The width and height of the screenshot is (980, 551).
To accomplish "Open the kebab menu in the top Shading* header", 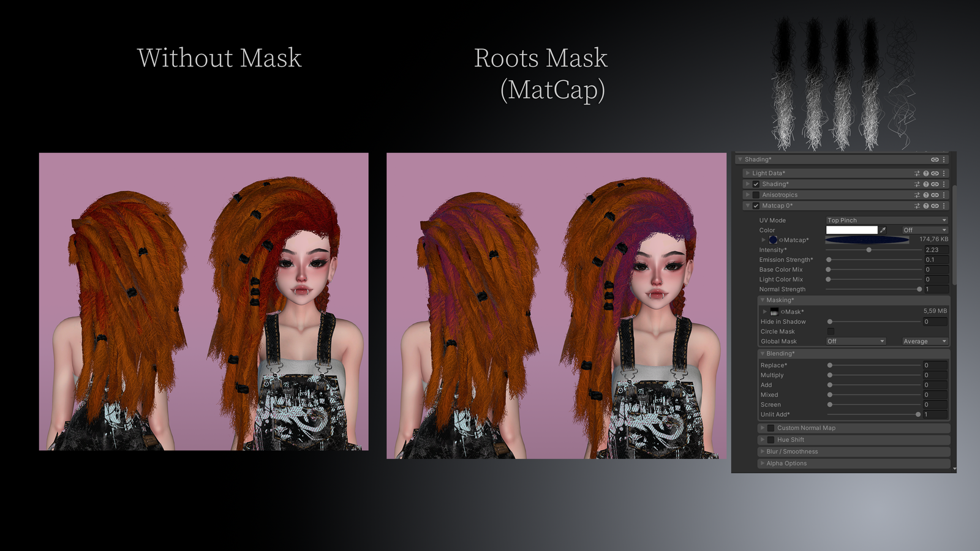I will 944,160.
